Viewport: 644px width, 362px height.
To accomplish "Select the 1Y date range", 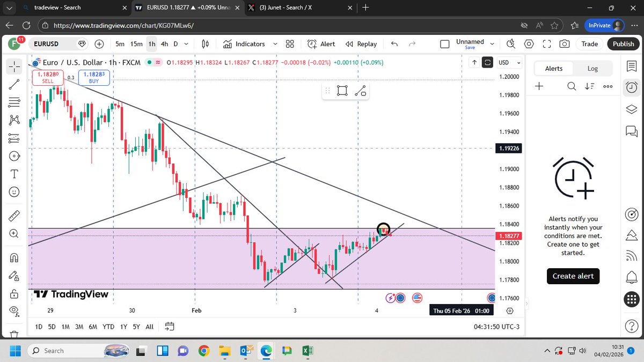I will coord(123,327).
